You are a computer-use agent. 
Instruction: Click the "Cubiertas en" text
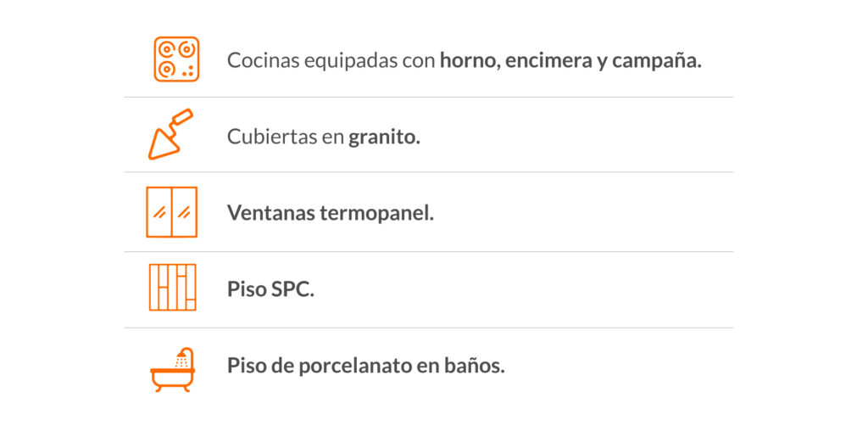pos(286,137)
